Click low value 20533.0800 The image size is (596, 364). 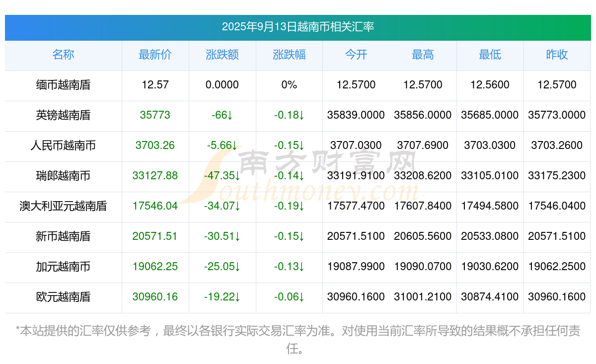tap(490, 236)
